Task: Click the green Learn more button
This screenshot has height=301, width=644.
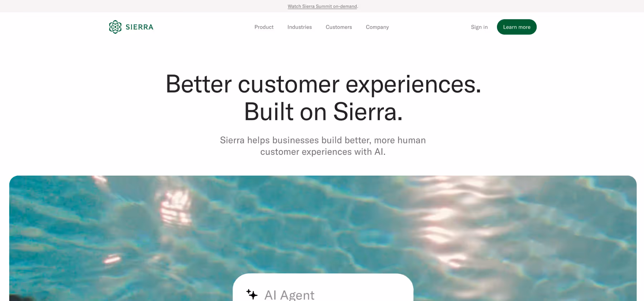Action: point(517,27)
